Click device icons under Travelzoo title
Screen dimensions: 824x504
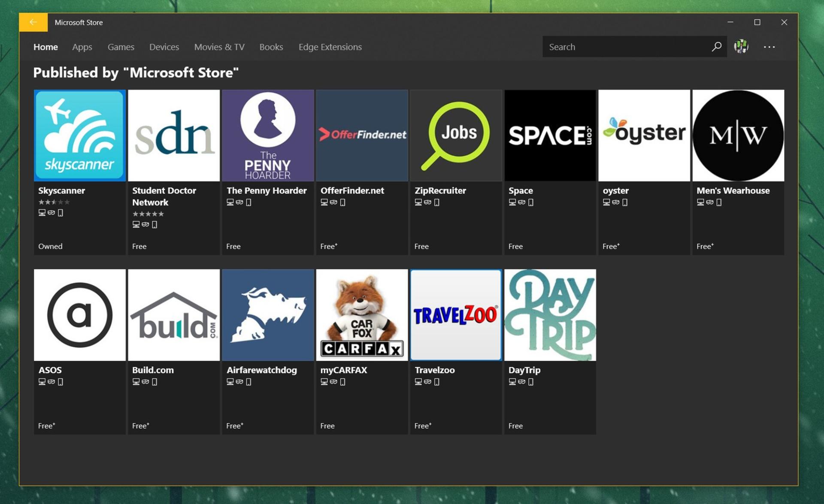[427, 382]
